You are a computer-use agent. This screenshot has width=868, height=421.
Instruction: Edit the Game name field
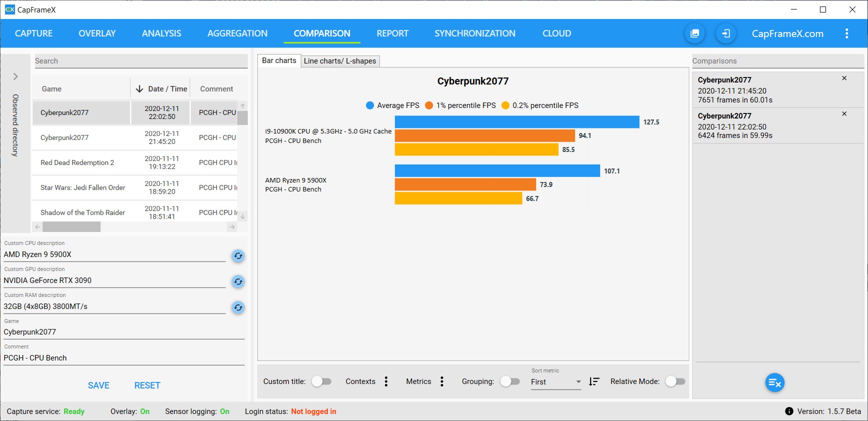(x=124, y=332)
